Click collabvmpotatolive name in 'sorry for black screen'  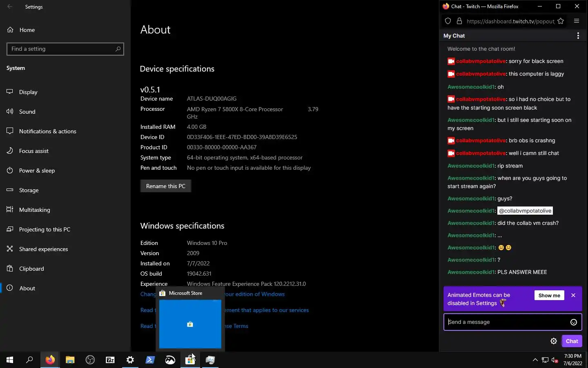tap(481, 61)
